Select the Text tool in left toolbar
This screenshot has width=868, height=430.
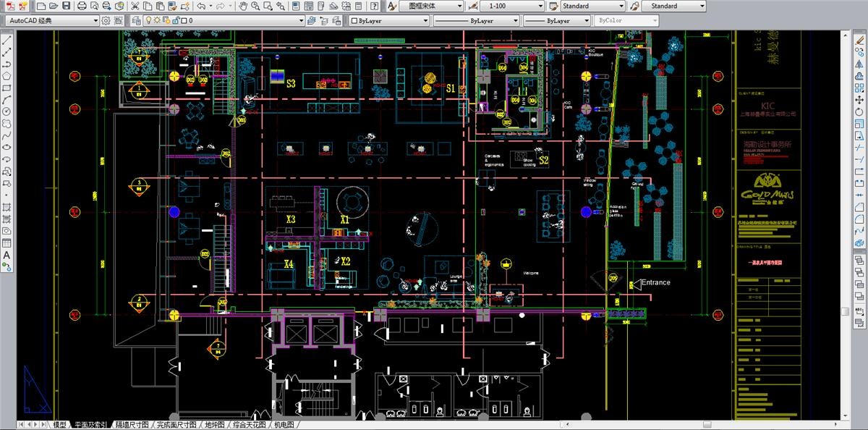(x=7, y=255)
